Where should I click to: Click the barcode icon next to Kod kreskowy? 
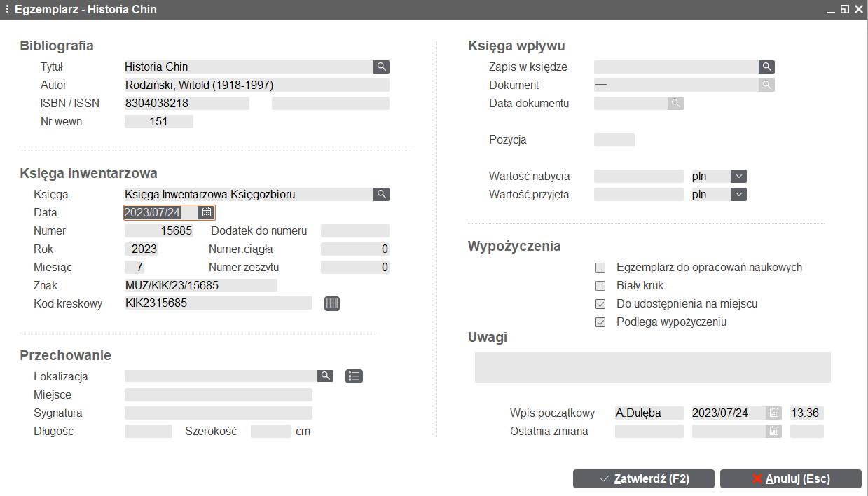click(x=332, y=303)
